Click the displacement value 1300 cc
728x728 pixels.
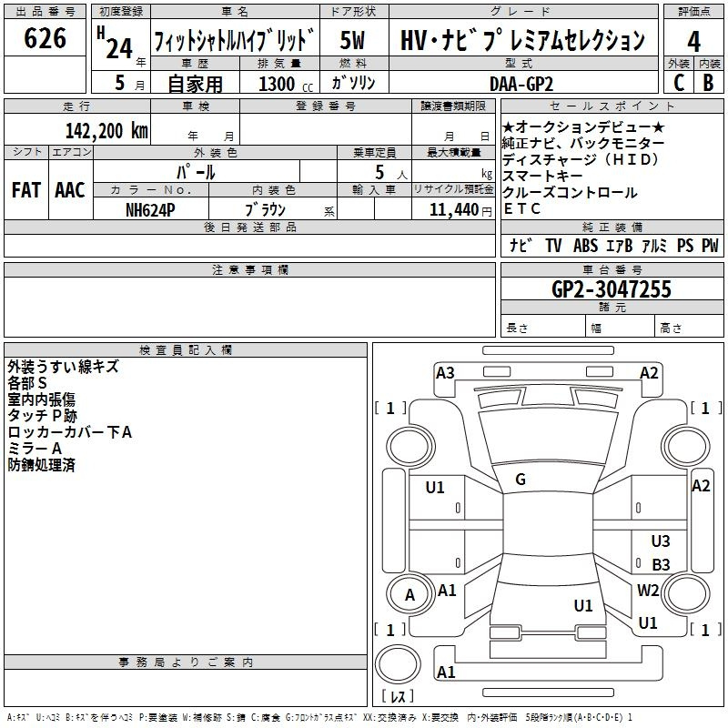click(x=286, y=84)
